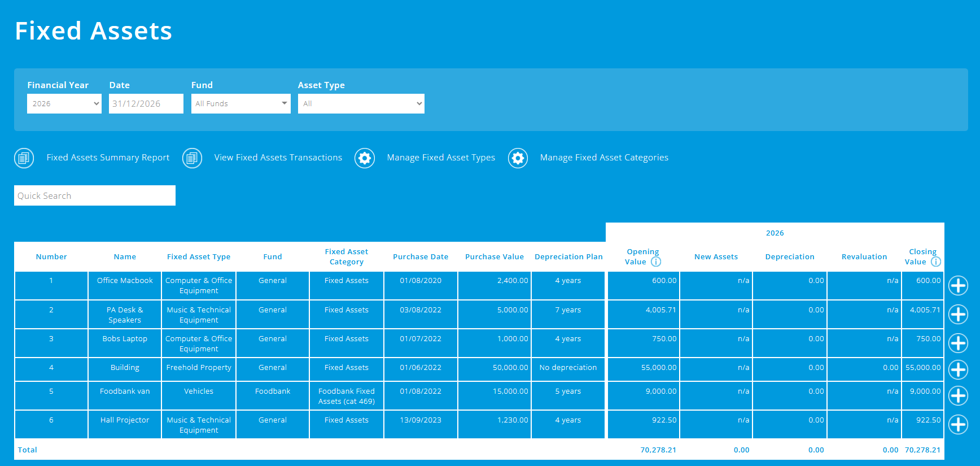Click 7 years depreciation plan cell
Image resolution: width=980 pixels, height=466 pixels.
(568, 315)
